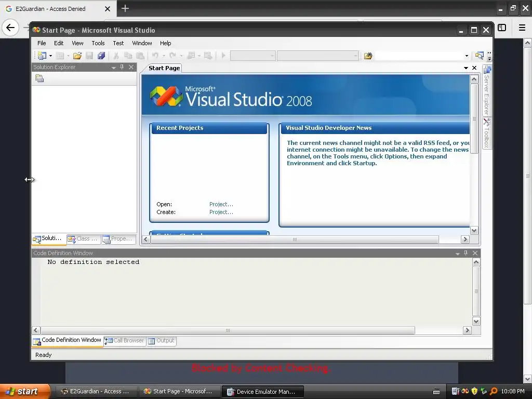Open Solution Explorer window position dropdown
Image resolution: width=532 pixels, height=399 pixels.
coord(114,68)
